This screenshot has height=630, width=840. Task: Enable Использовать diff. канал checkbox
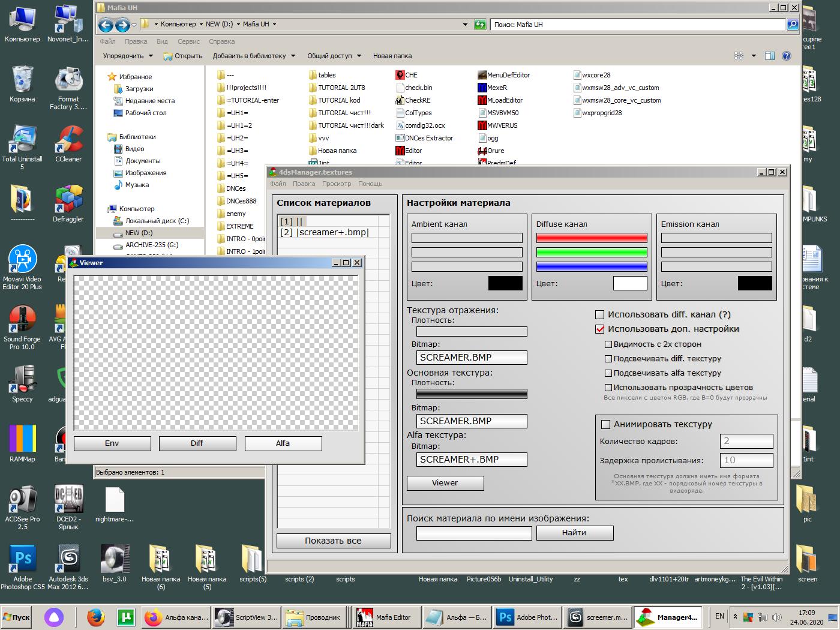click(599, 314)
